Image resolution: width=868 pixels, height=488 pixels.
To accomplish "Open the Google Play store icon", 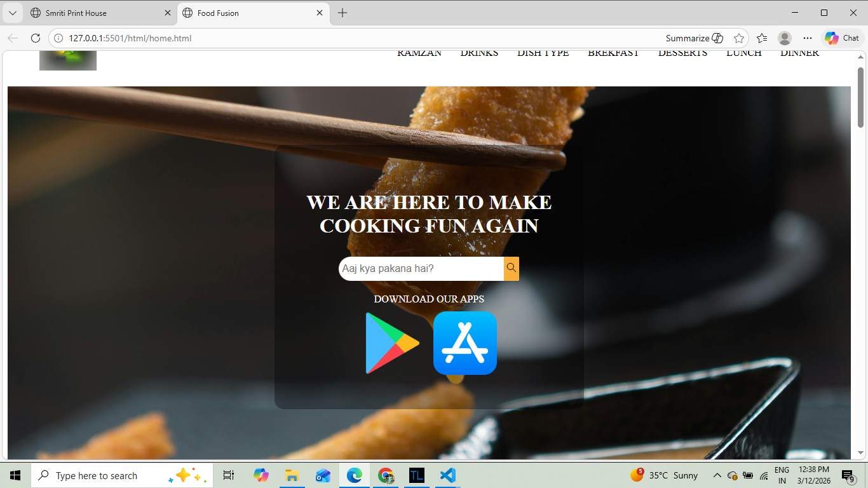I will click(391, 343).
